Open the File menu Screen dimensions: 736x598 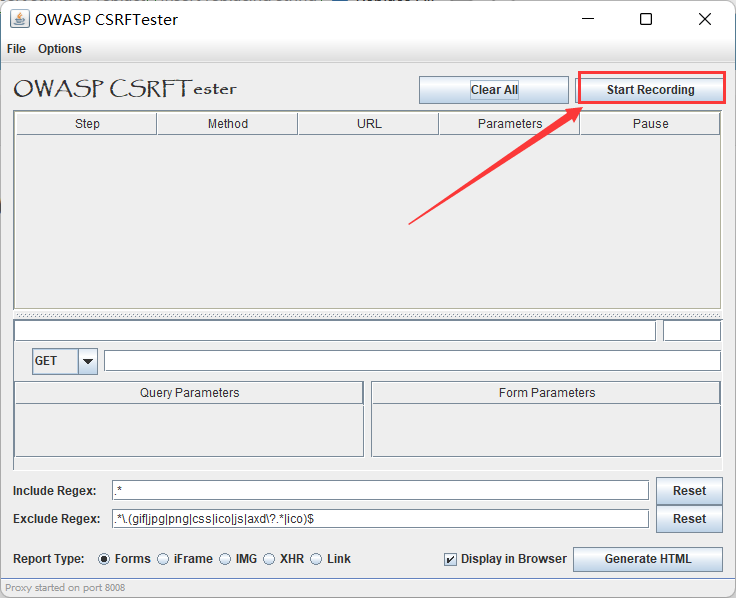click(x=16, y=49)
